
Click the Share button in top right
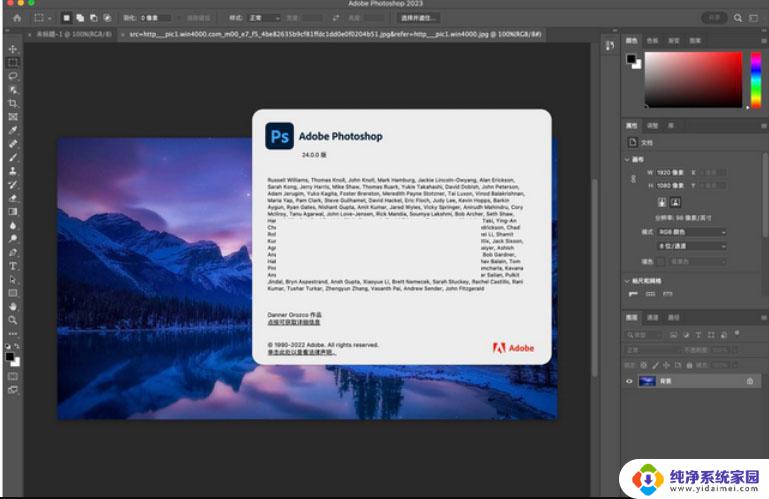pyautogui.click(x=715, y=18)
